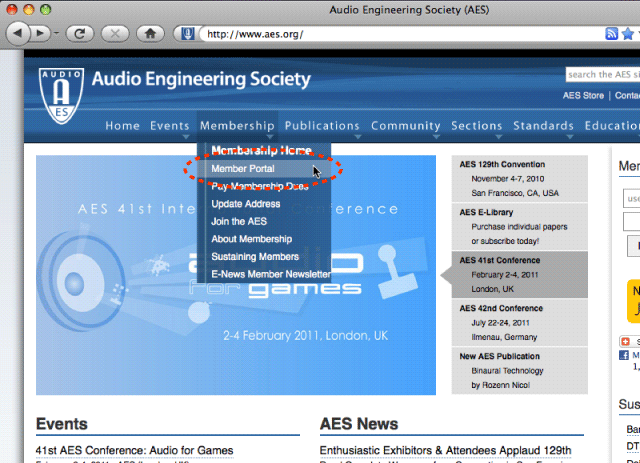Click the RSS feed icon in the address bar
Screen dimensions: 640x463
611,33
